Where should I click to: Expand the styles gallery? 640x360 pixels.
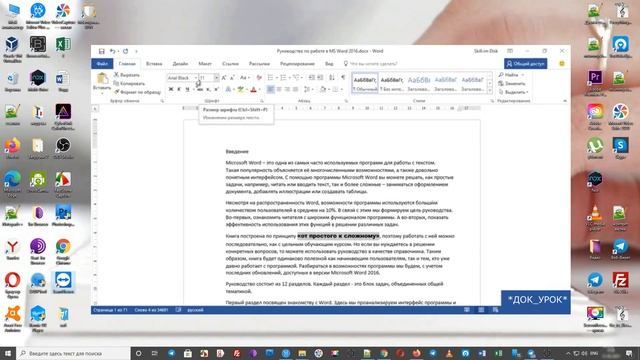click(x=490, y=91)
